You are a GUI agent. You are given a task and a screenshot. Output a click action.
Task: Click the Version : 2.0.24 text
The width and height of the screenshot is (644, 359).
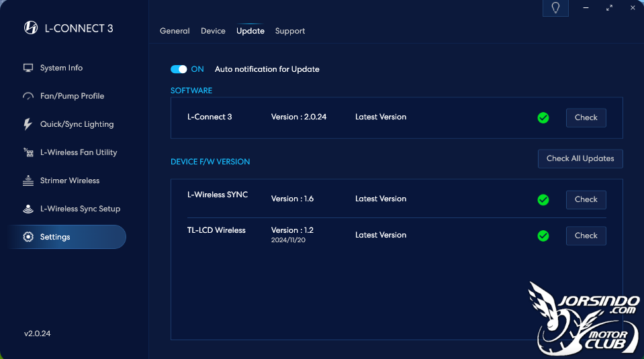pyautogui.click(x=299, y=117)
